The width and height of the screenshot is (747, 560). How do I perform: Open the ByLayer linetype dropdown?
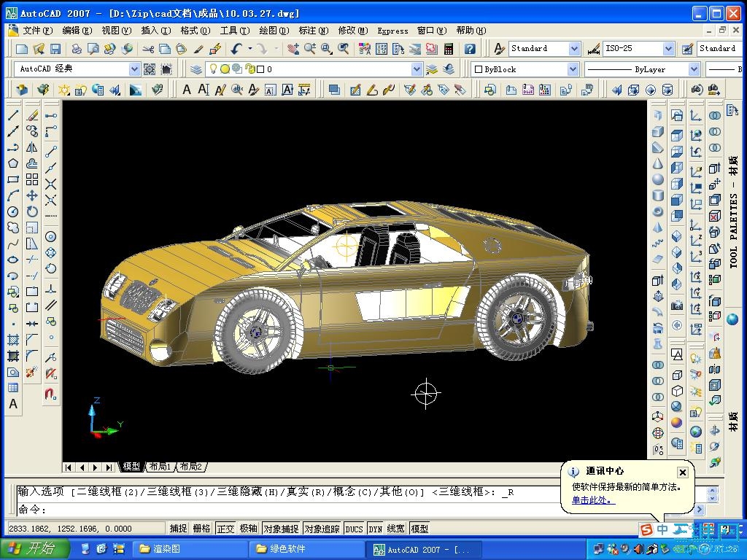click(x=694, y=69)
